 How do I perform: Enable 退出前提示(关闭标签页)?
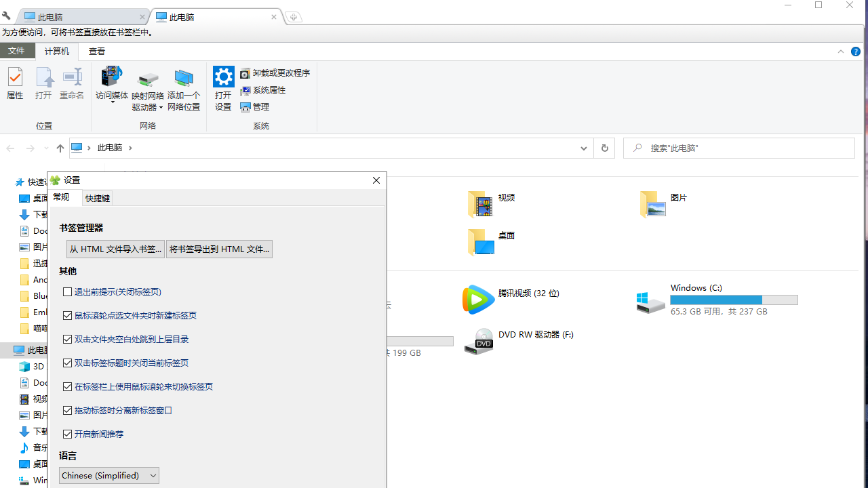tap(67, 291)
